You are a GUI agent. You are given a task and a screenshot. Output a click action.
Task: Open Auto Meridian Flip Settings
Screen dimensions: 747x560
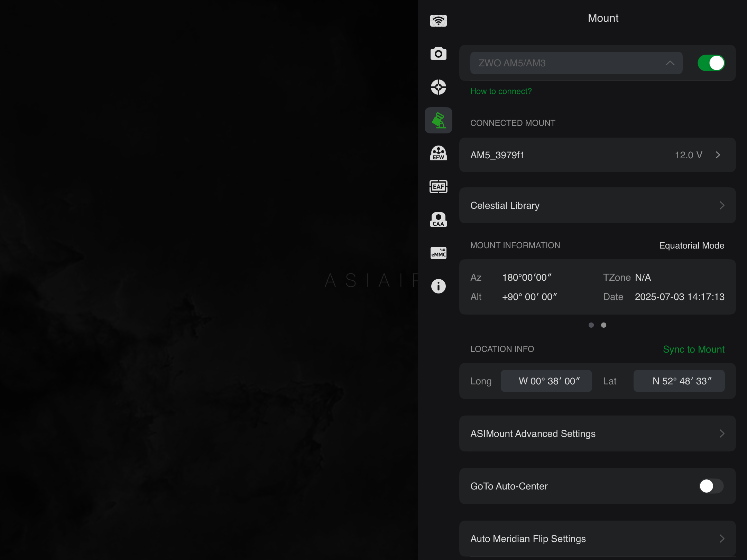pyautogui.click(x=597, y=539)
